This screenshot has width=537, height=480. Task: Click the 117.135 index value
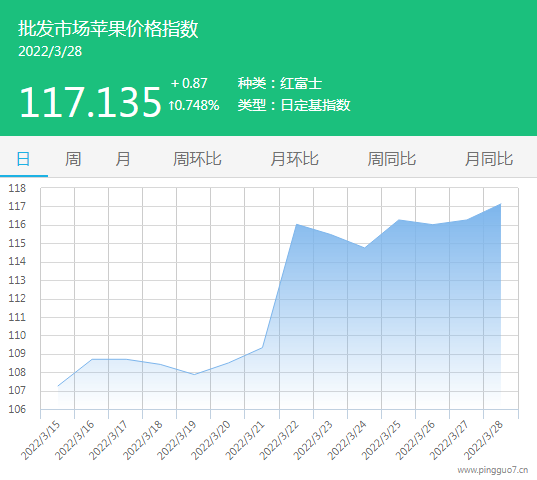pyautogui.click(x=90, y=102)
